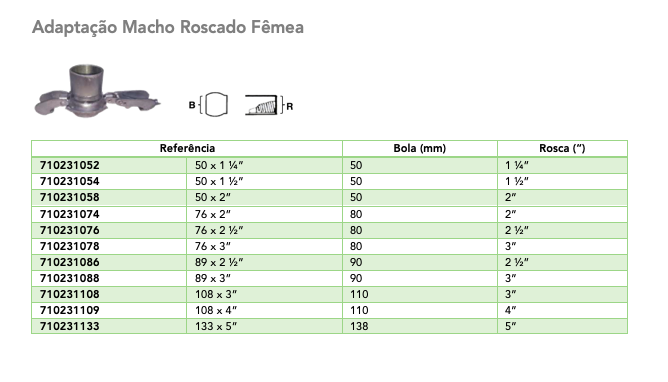Select the thread diagram icon labeled R
Image resolution: width=668 pixels, height=382 pixels.
tap(269, 105)
